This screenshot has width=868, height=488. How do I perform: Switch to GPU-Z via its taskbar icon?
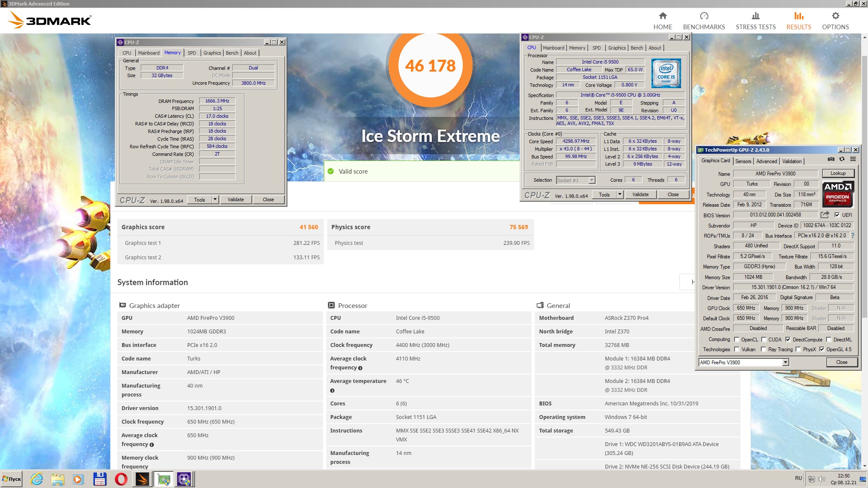point(164,479)
